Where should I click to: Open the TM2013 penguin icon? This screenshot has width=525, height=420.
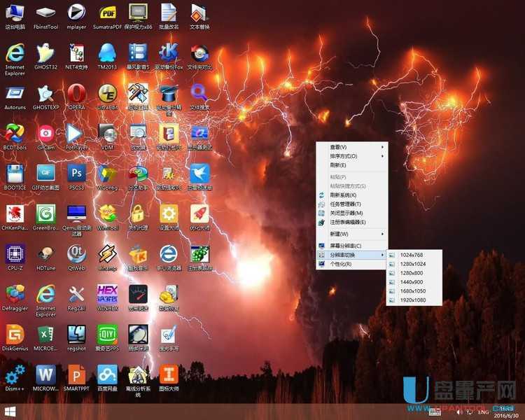107,57
